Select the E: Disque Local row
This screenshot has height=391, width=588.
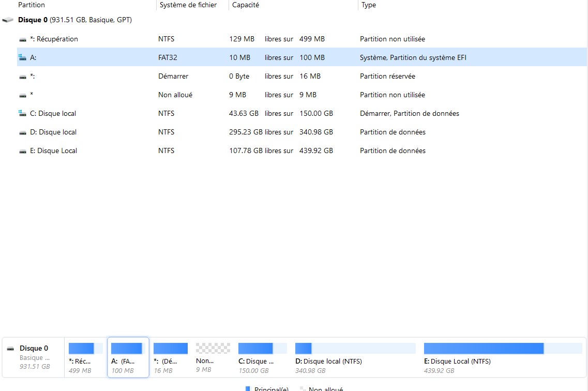pyautogui.click(x=302, y=151)
